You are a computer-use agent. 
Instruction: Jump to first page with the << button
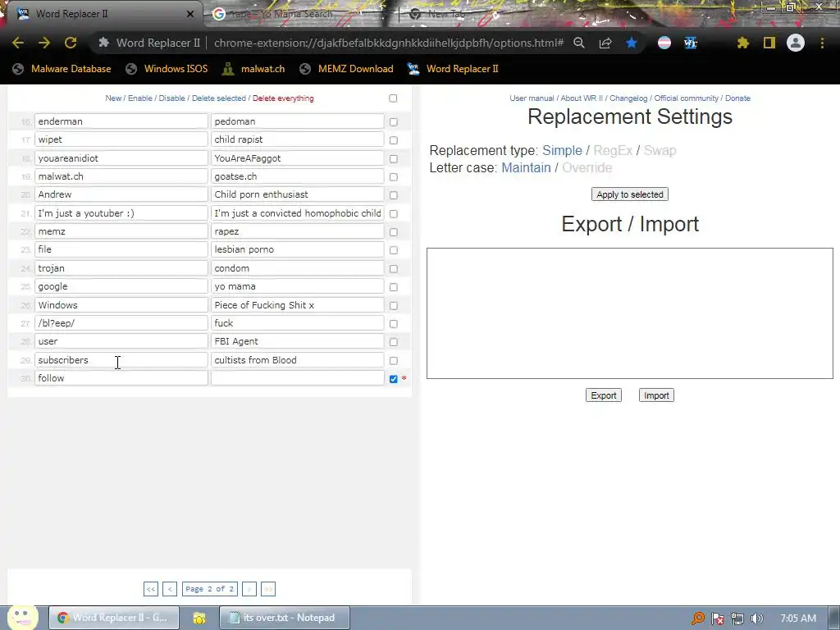click(x=151, y=589)
